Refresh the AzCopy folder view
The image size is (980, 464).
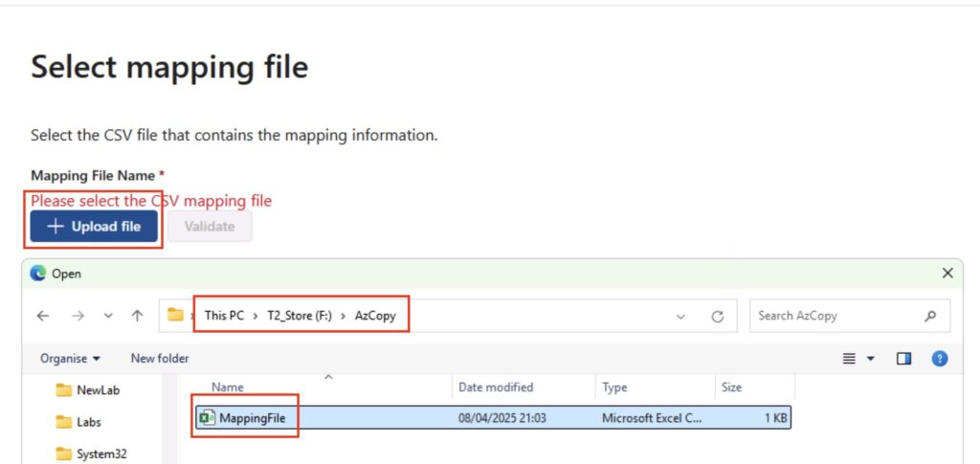(x=718, y=316)
